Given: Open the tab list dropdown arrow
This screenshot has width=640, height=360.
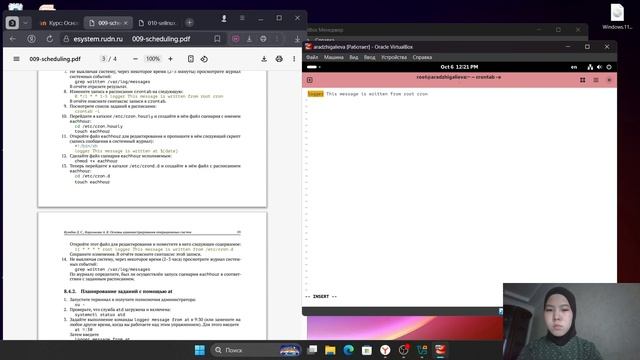Looking at the screenshot, I should [x=25, y=23].
